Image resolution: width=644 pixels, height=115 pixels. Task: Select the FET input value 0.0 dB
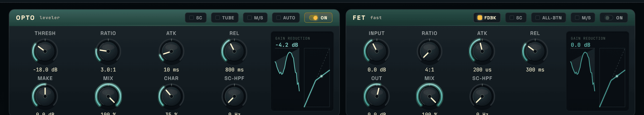pos(376,70)
